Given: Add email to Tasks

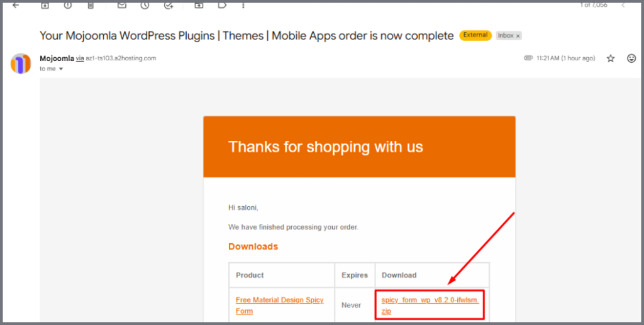Looking at the screenshot, I should (168, 5).
